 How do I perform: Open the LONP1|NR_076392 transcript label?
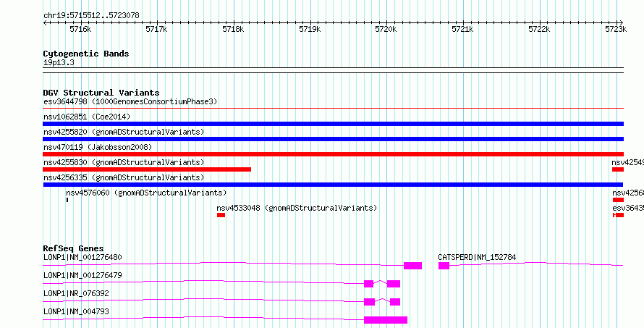tap(76, 293)
